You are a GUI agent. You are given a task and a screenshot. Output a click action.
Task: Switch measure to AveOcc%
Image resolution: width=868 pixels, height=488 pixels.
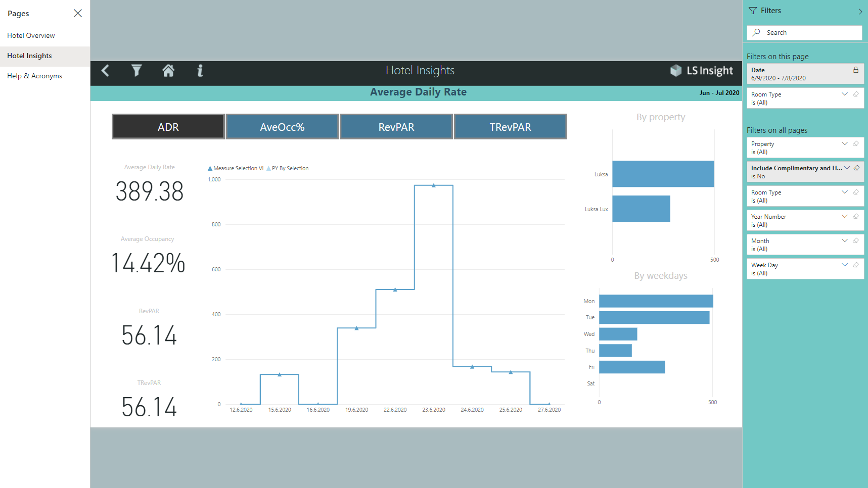pos(282,127)
